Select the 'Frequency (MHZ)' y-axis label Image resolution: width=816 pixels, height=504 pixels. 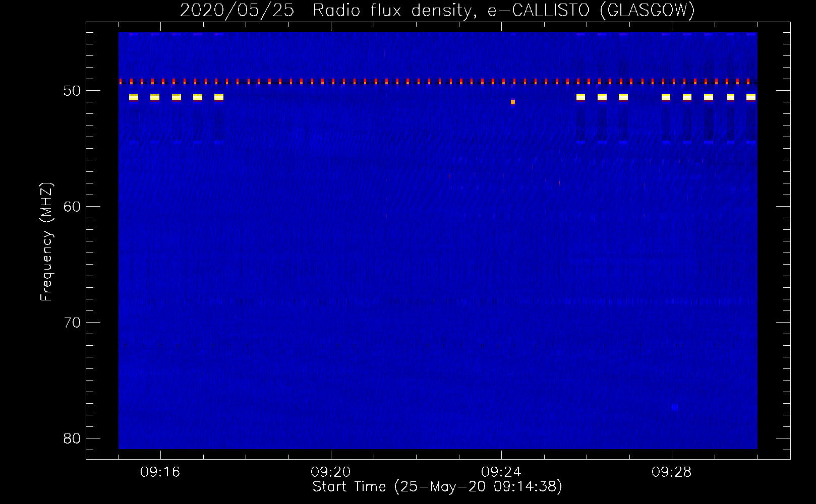point(46,242)
